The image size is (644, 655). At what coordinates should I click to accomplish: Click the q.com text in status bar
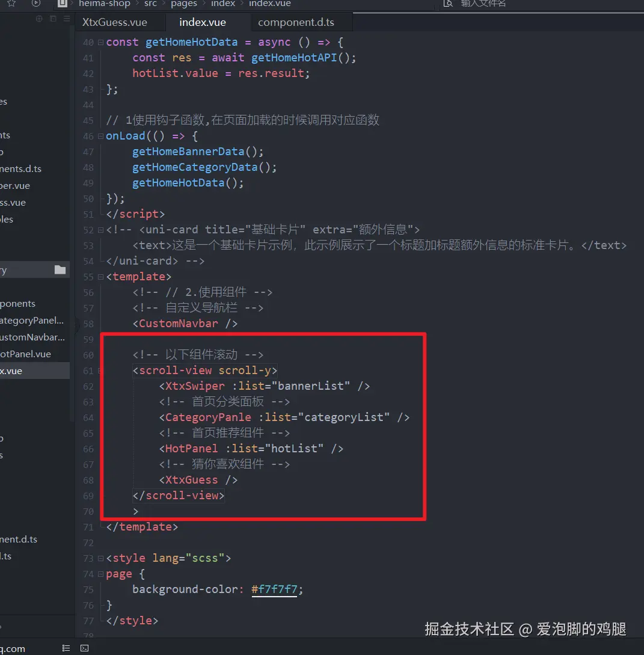pos(13,649)
